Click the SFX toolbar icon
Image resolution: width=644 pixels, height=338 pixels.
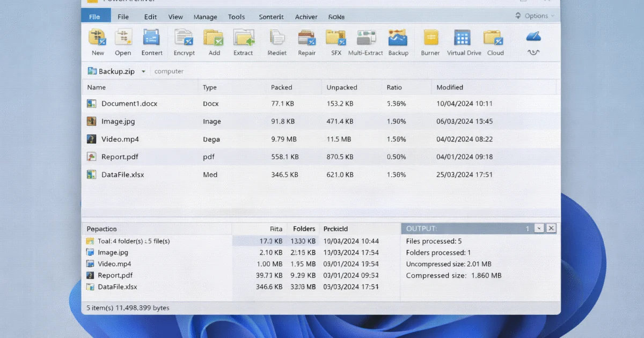pyautogui.click(x=336, y=38)
